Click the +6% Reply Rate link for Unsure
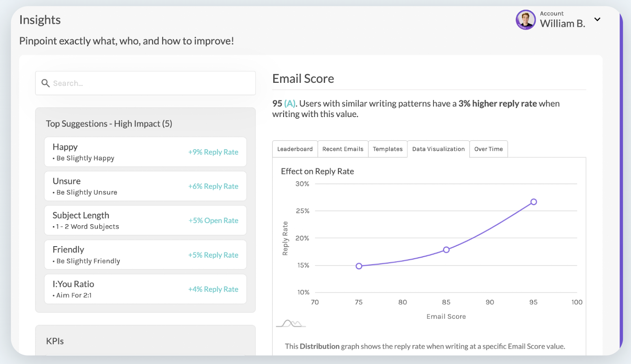This screenshot has height=364, width=631. pyautogui.click(x=213, y=186)
